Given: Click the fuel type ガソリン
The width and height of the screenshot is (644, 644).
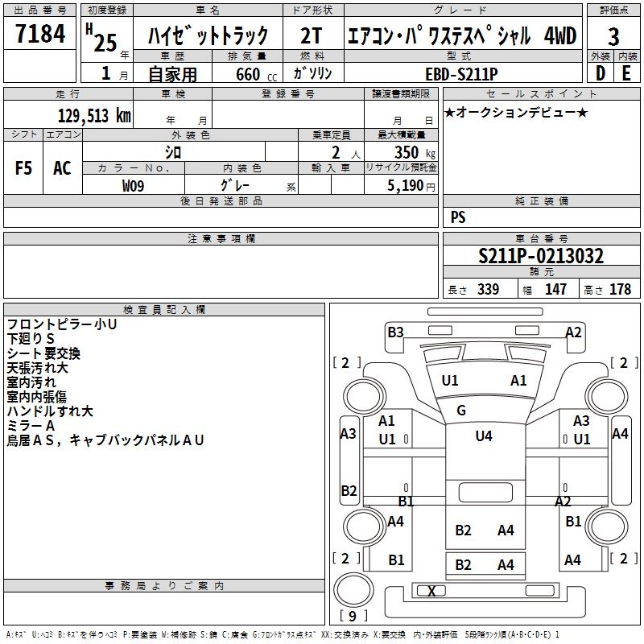Looking at the screenshot, I should pos(312,73).
